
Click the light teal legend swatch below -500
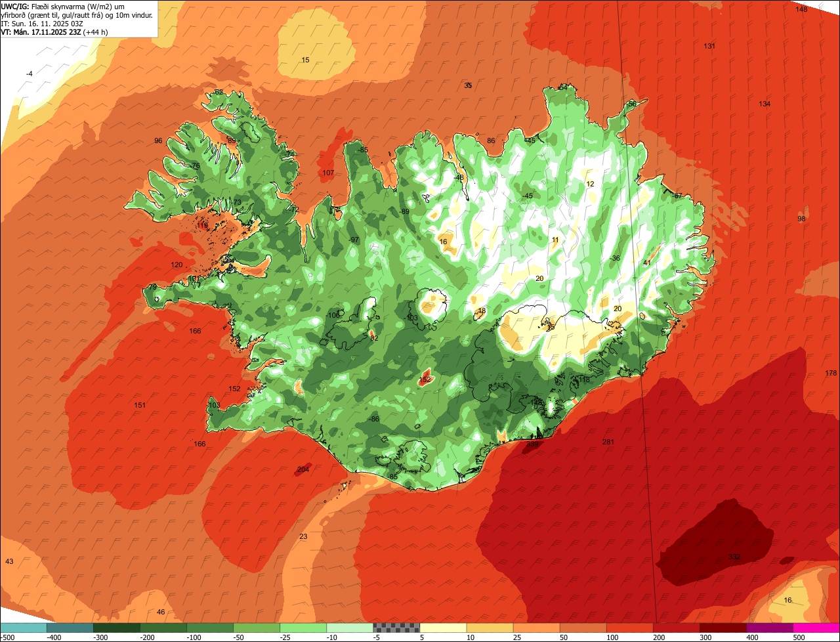click(x=23, y=628)
